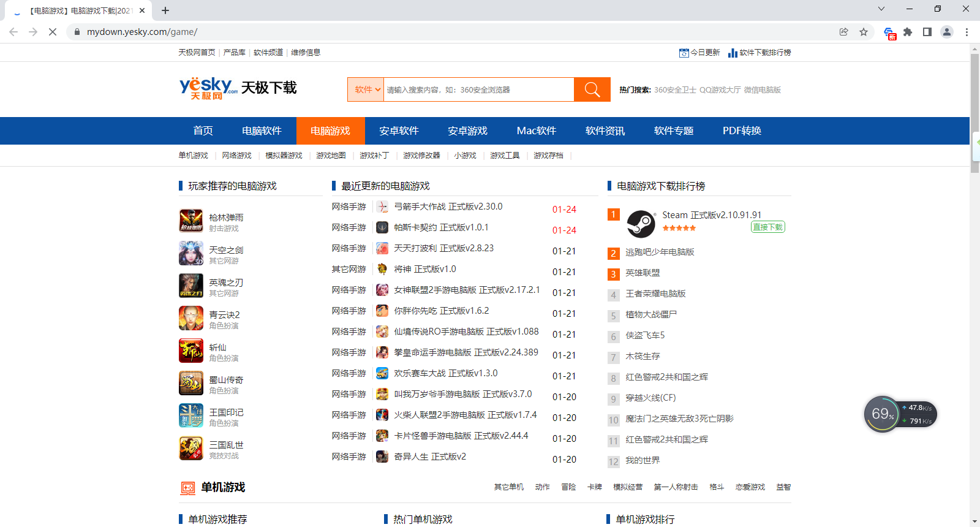The width and height of the screenshot is (980, 527).
Task: Open the 王国印记 game icon
Action: pyautogui.click(x=191, y=415)
